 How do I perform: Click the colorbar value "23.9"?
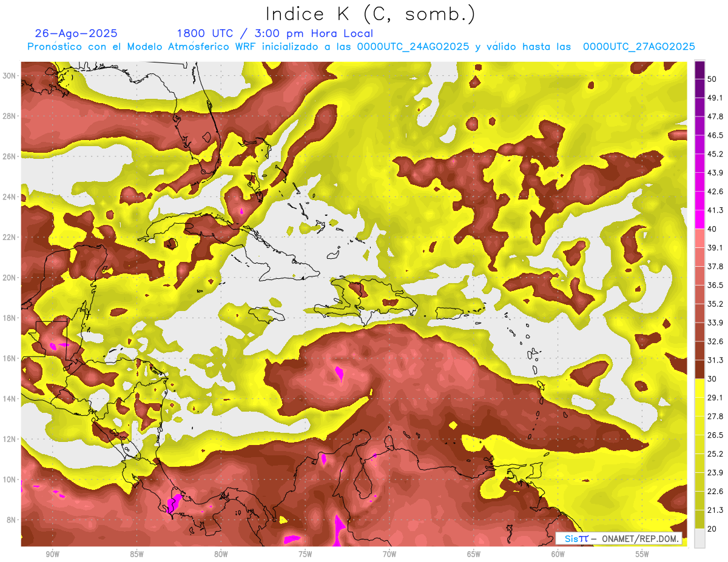pos(715,472)
